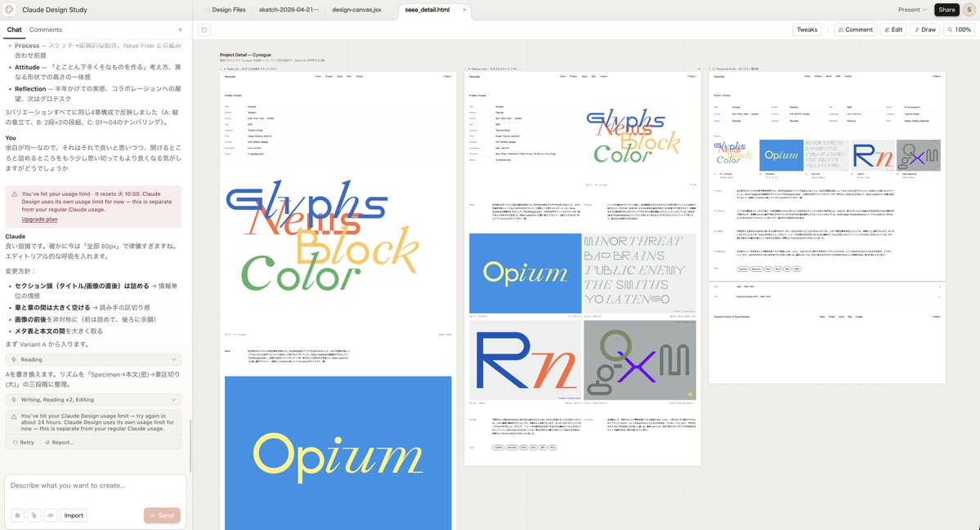Click the MINOR THREAT type specimen tile

click(639, 274)
